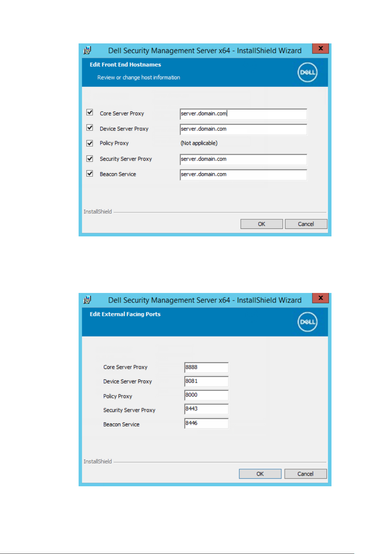The height and width of the screenshot is (554, 392).
Task: Click OK in Edit Front End Hostnames dialog
Action: pos(261,224)
